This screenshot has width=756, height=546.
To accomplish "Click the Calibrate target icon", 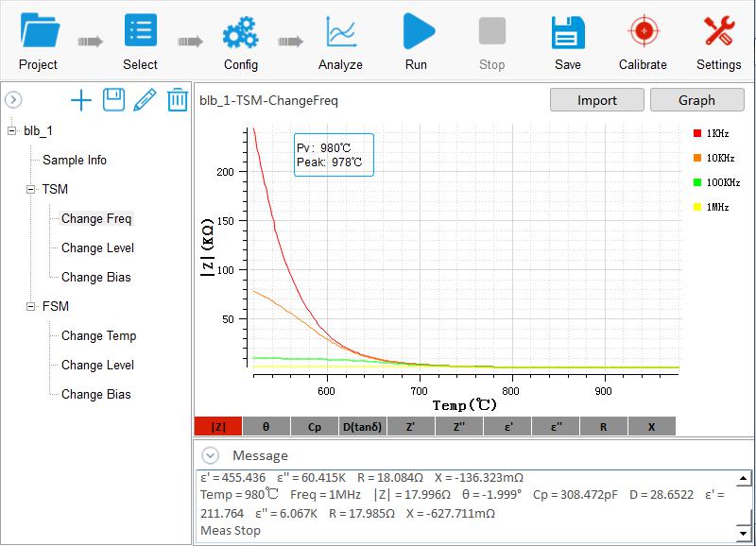I will pyautogui.click(x=643, y=32).
